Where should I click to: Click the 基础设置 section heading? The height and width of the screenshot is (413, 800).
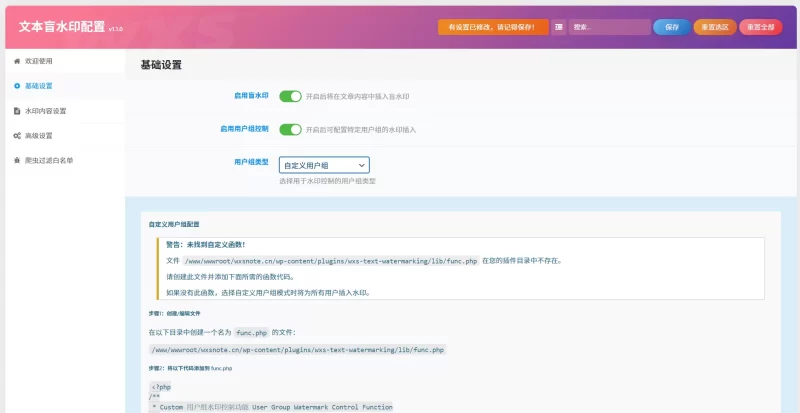pos(161,65)
